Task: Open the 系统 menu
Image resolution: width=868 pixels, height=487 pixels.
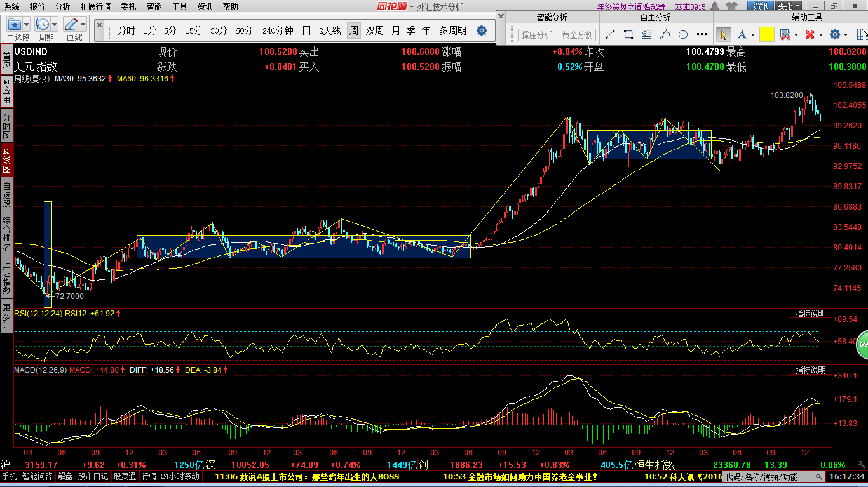Action: click(x=12, y=6)
